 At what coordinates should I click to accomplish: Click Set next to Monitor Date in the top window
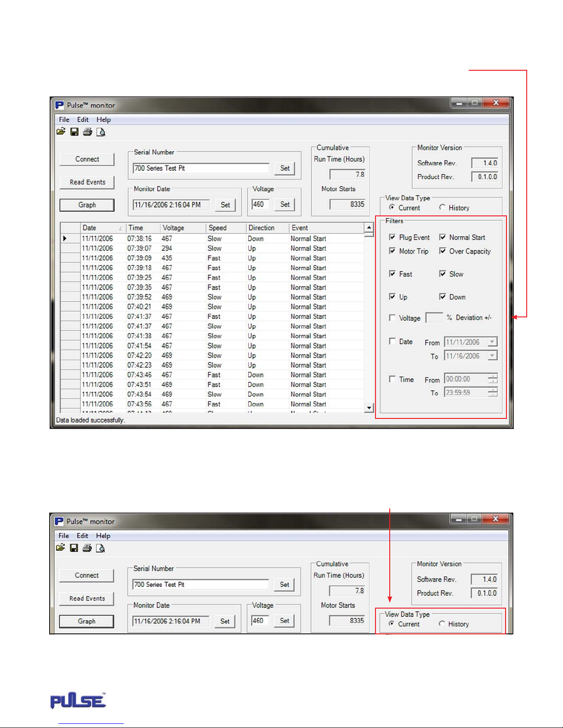pyautogui.click(x=225, y=205)
